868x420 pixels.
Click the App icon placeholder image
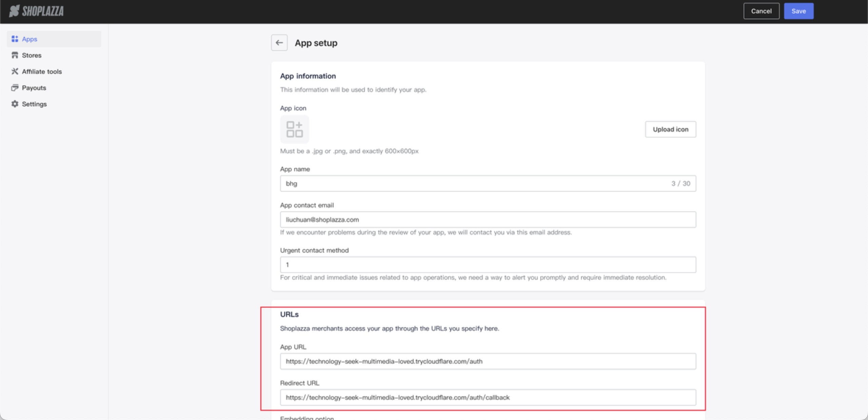(294, 129)
